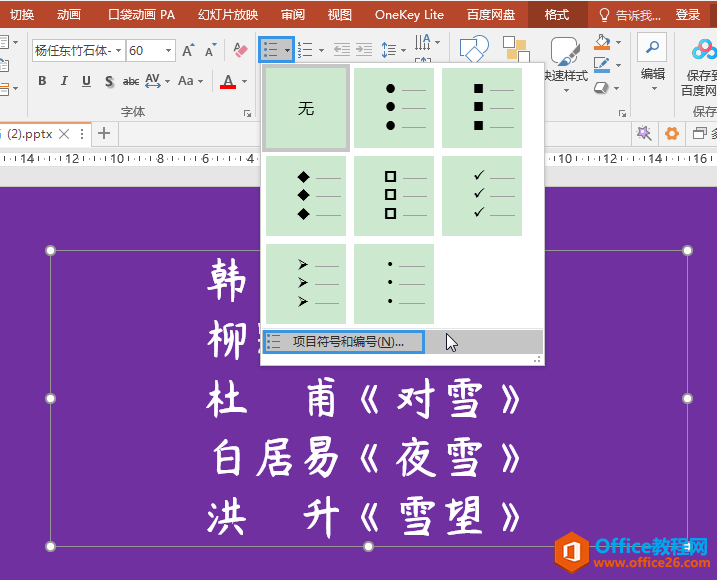Click the 登录 sign-in button
Screen dimensions: 717x580
[688, 14]
